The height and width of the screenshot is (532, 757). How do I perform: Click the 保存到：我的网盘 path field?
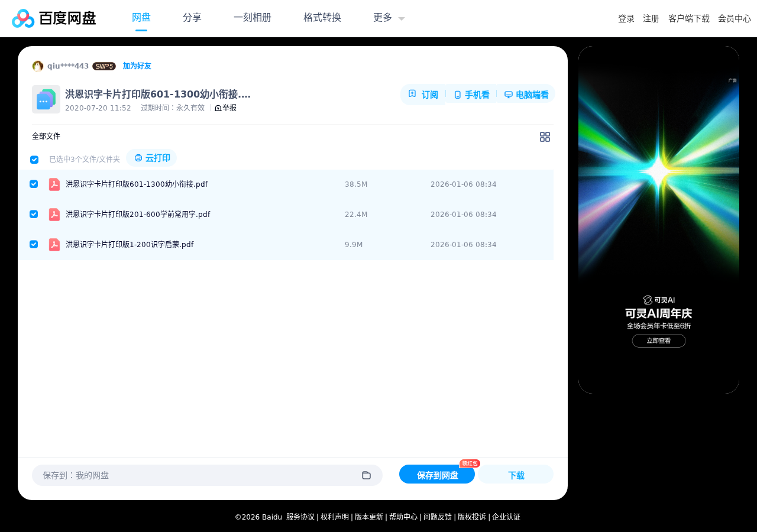207,475
